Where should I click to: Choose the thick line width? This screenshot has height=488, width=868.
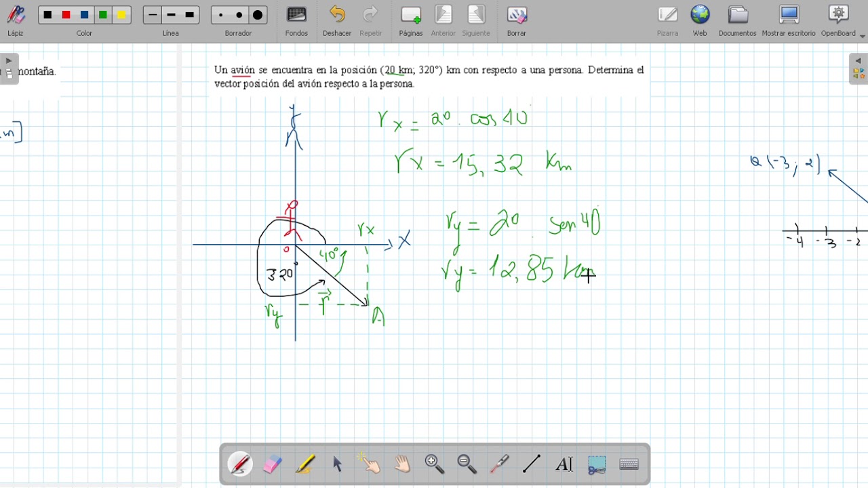point(190,15)
